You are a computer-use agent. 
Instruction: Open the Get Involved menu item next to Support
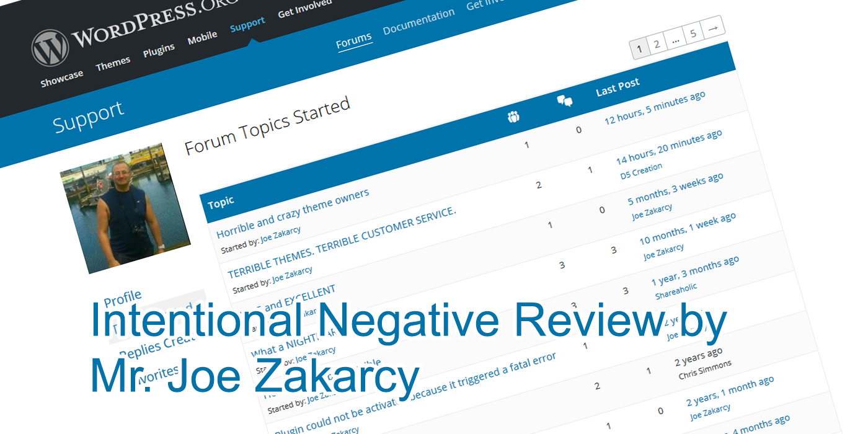point(305,9)
